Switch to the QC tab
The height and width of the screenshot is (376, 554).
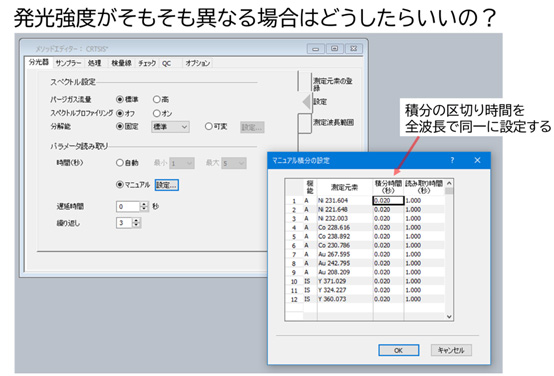tap(166, 63)
